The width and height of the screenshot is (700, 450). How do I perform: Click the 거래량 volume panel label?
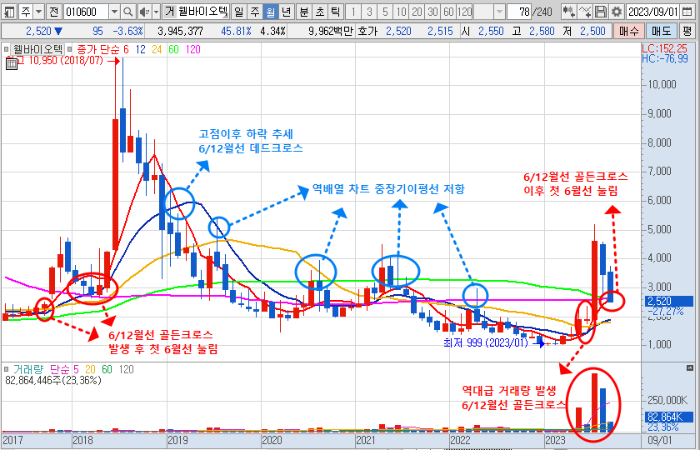click(28, 369)
